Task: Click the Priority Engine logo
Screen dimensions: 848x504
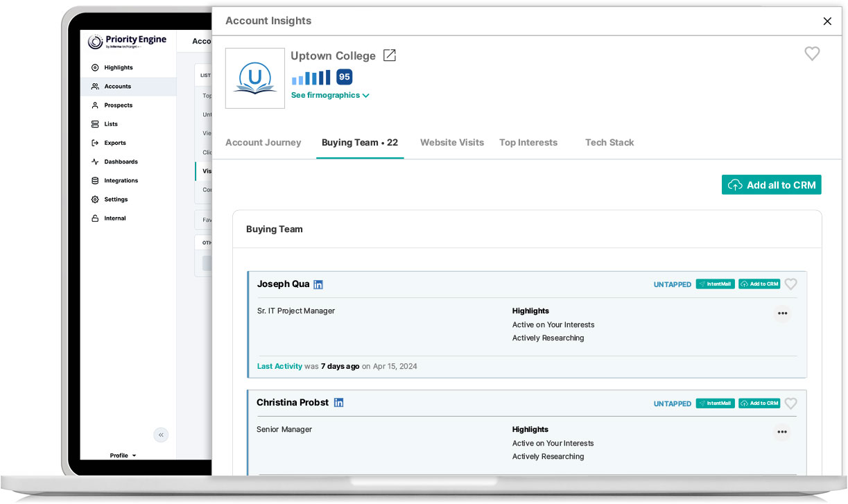Action: tap(127, 42)
